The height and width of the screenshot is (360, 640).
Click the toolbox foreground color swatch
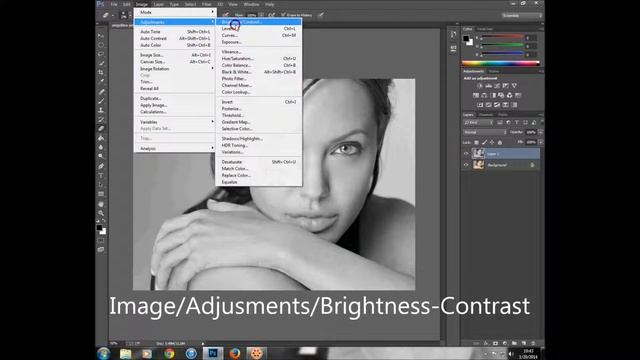[99, 227]
